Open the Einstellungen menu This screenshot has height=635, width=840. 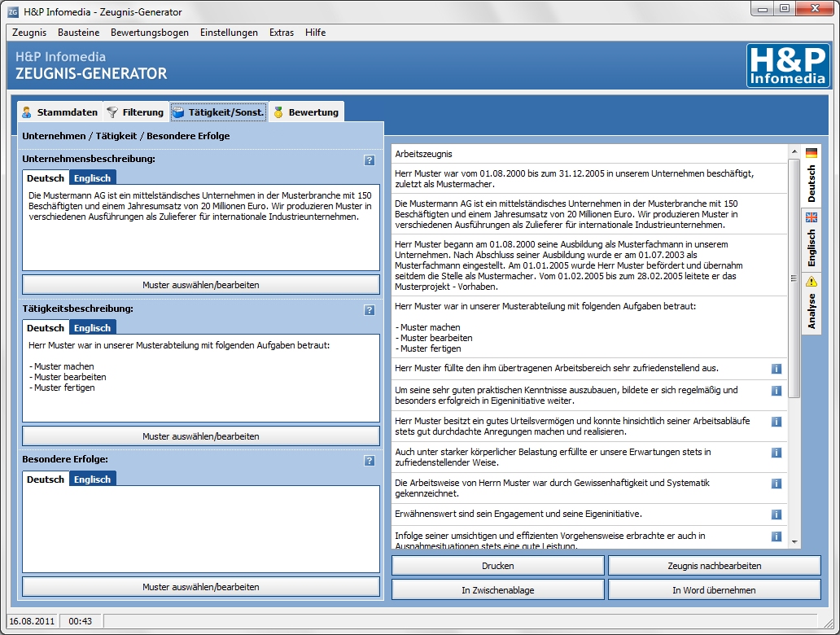pyautogui.click(x=229, y=32)
